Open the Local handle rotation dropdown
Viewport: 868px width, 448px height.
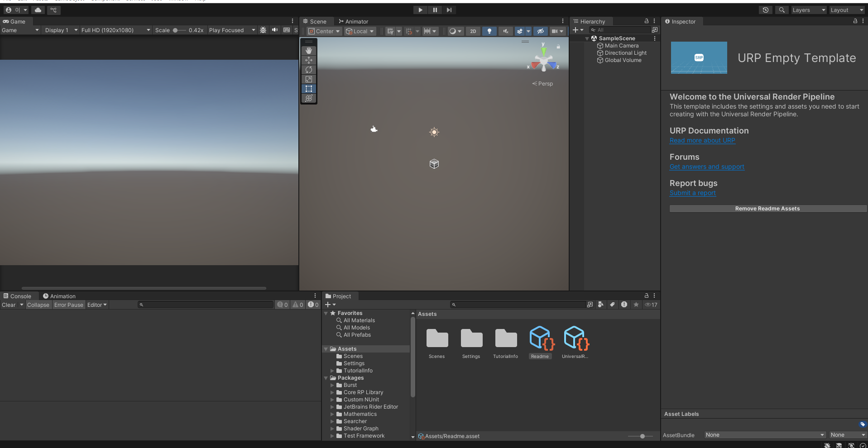pos(360,31)
